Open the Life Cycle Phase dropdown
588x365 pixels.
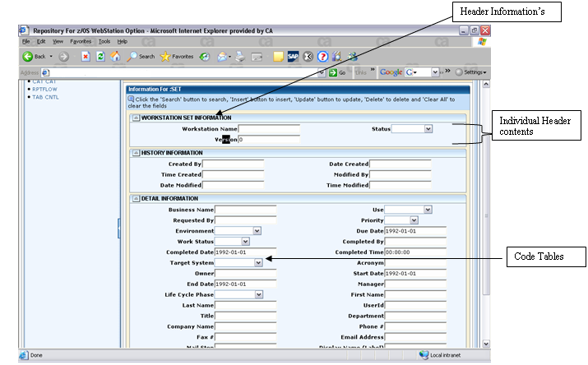pos(259,294)
